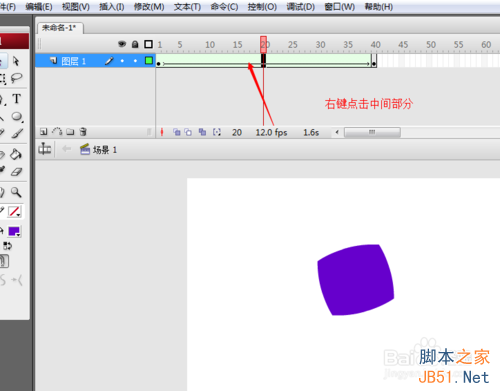Click the hide timeline icon
The image size is (500, 391).
tap(44, 149)
